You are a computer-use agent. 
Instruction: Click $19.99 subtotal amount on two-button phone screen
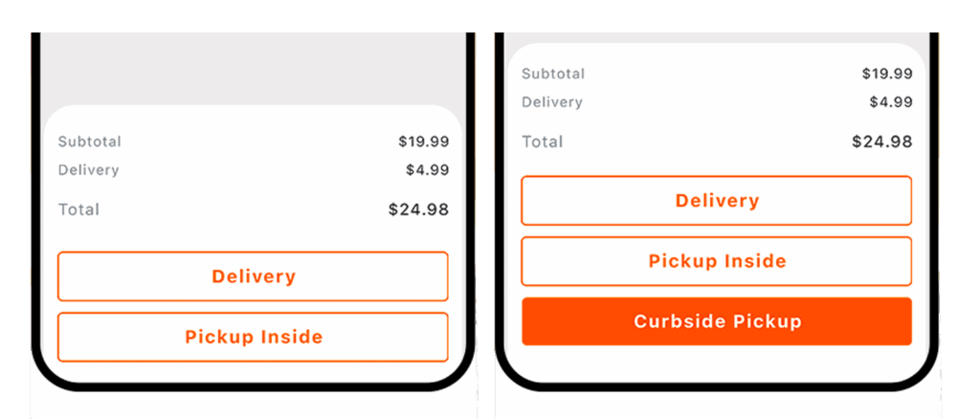click(423, 142)
